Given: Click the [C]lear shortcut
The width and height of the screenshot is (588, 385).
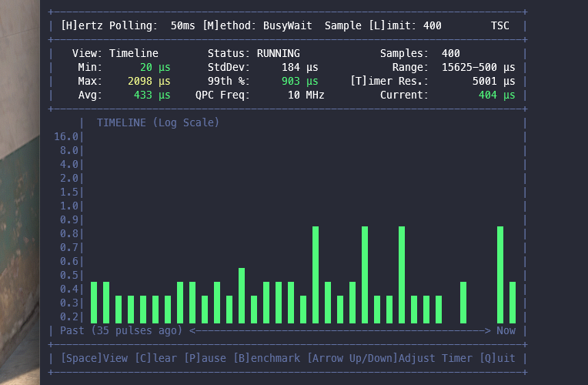Looking at the screenshot, I should click(155, 358).
